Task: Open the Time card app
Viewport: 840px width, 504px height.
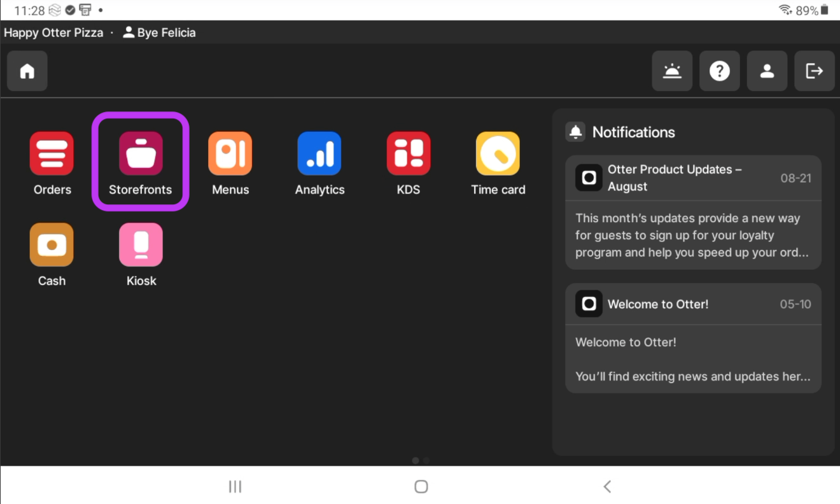Action: [498, 154]
